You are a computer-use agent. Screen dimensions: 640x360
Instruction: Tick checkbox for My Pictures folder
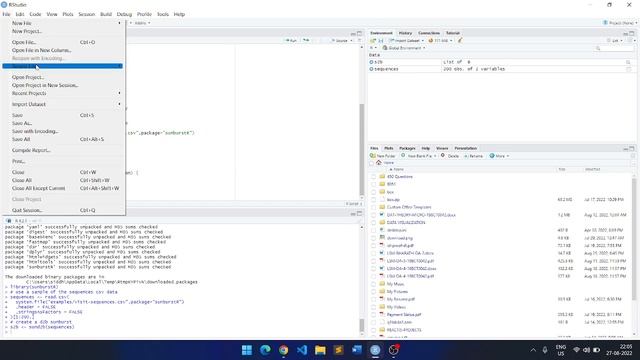click(373, 292)
